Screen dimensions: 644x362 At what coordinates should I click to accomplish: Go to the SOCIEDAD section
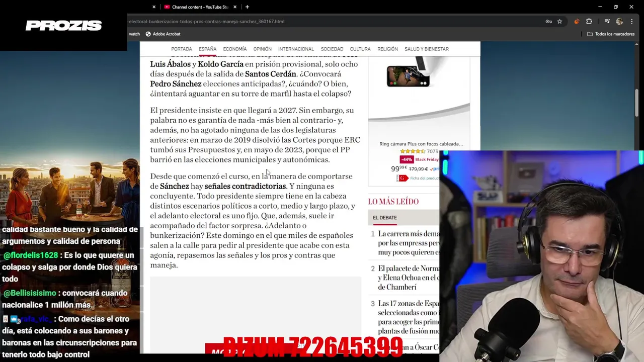click(332, 49)
